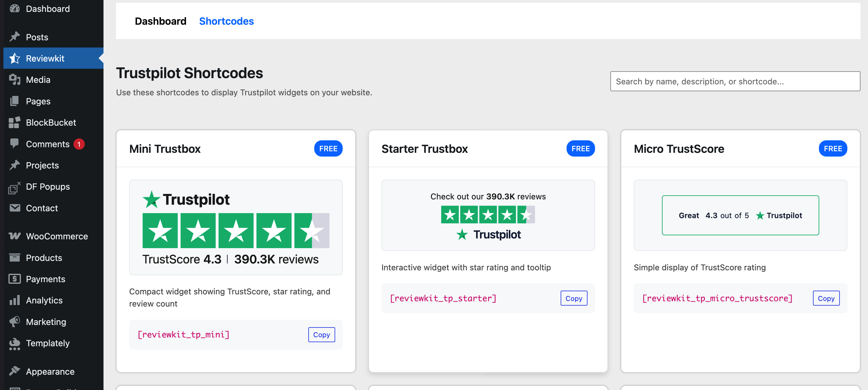Click the Mini Trustbox star rating preview

point(235,231)
